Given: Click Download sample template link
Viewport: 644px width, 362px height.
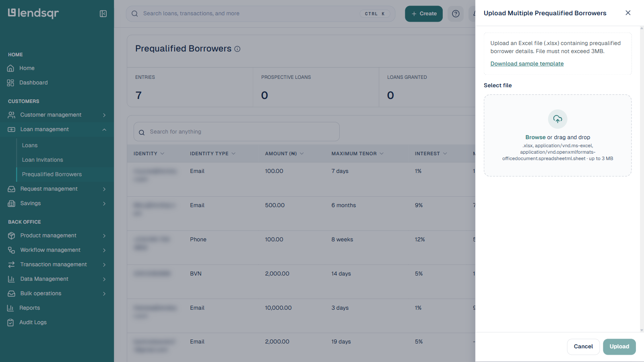Looking at the screenshot, I should point(527,64).
